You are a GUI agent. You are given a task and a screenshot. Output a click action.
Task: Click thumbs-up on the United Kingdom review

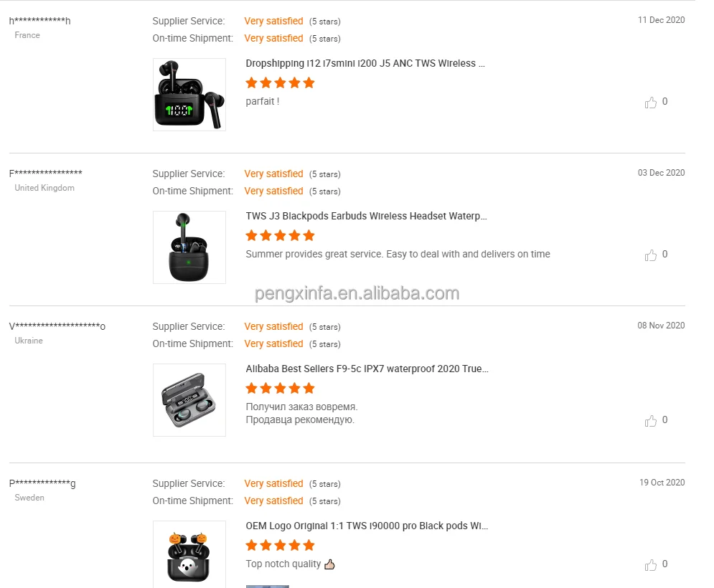pos(651,255)
